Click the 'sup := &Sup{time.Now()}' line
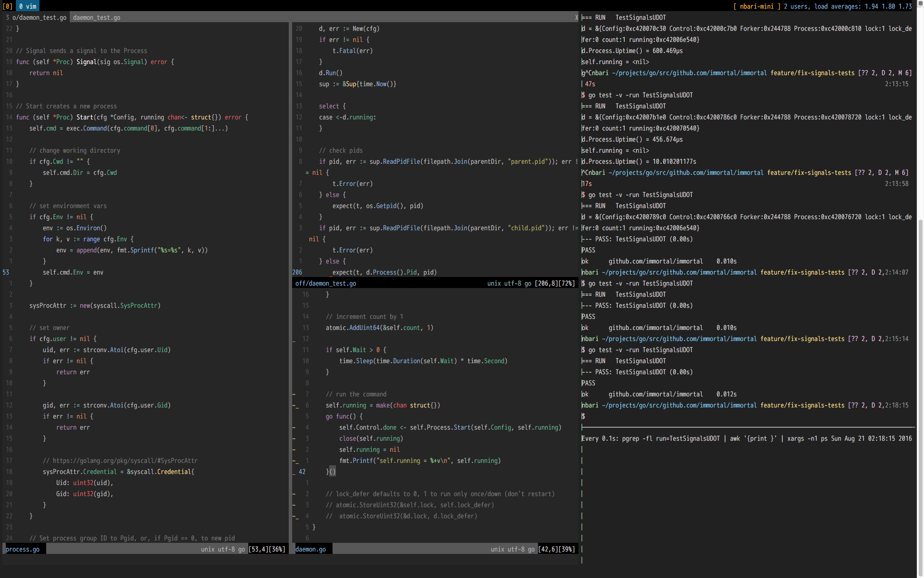The height and width of the screenshot is (578, 924). 358,84
